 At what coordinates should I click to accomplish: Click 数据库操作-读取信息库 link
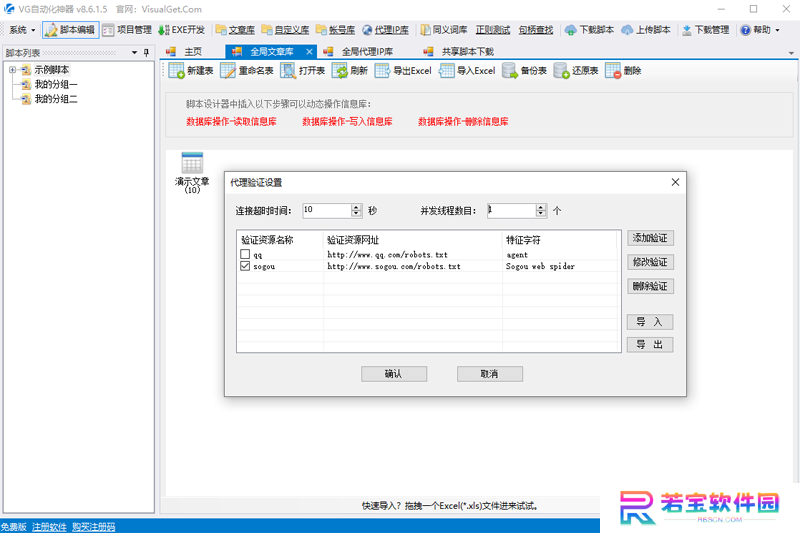coord(231,121)
